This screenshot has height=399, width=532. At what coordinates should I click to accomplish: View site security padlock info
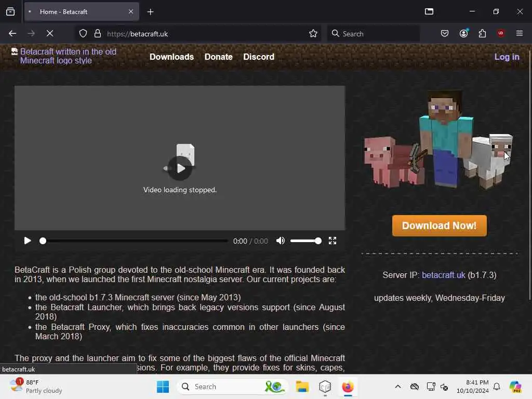pyautogui.click(x=98, y=34)
